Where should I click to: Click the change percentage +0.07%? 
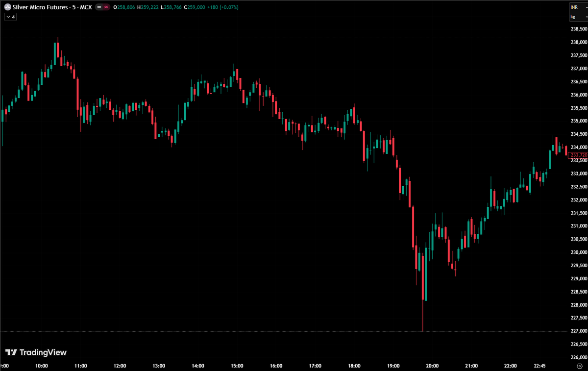[228, 7]
